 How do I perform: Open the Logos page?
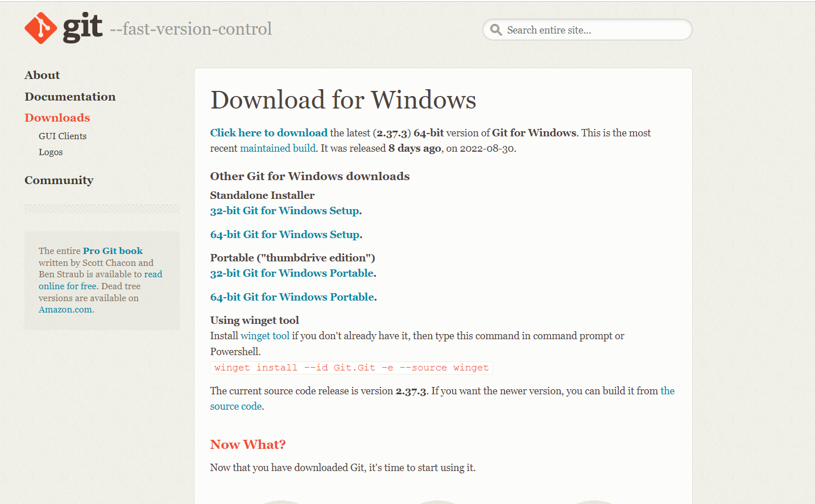(51, 152)
